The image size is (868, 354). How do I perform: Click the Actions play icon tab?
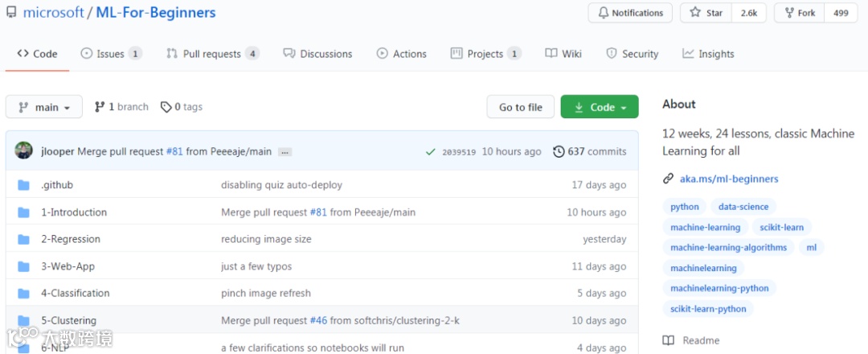click(x=402, y=54)
